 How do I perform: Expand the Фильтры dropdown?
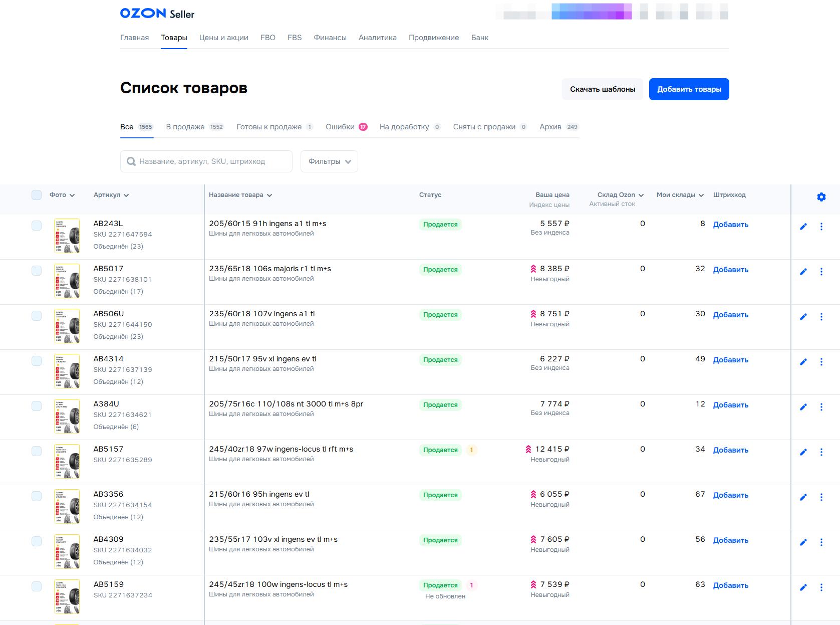[x=329, y=161]
